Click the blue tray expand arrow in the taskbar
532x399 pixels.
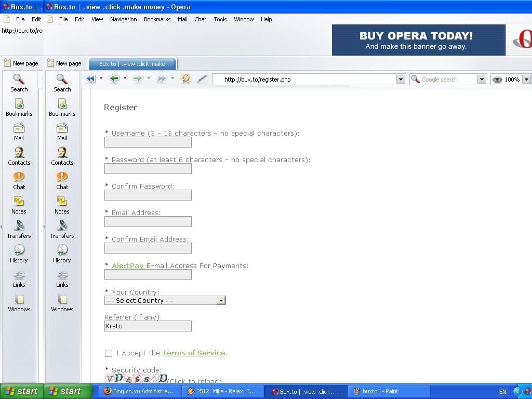pos(517,392)
